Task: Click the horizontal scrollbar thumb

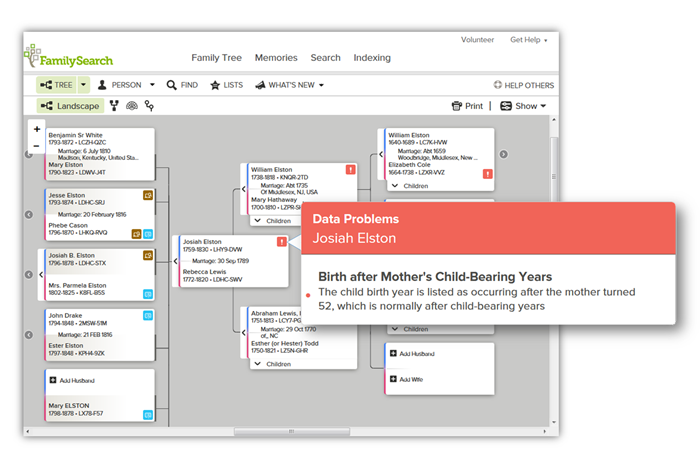Action: pyautogui.click(x=292, y=432)
